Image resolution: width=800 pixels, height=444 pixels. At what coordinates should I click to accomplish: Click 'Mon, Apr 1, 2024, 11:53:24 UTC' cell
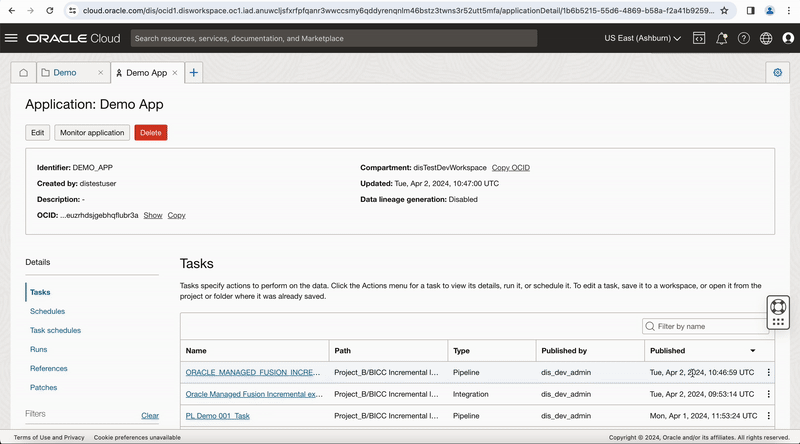click(x=704, y=416)
